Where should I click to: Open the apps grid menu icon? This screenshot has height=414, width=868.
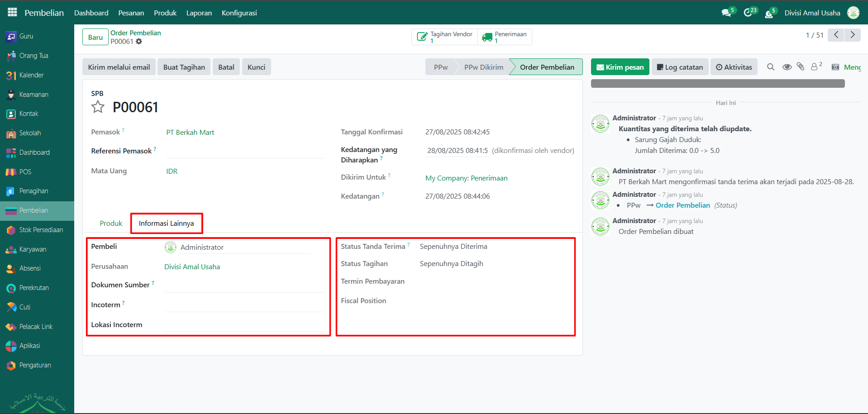12,12
